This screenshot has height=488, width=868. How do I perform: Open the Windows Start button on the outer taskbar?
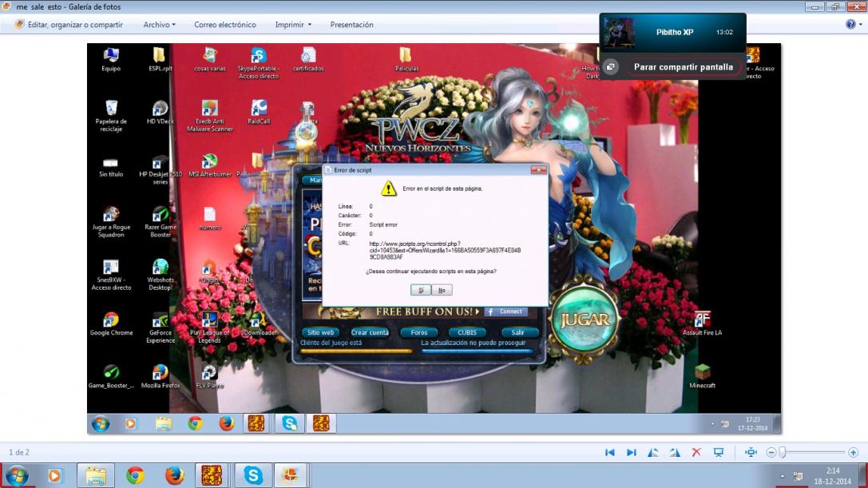(17, 475)
